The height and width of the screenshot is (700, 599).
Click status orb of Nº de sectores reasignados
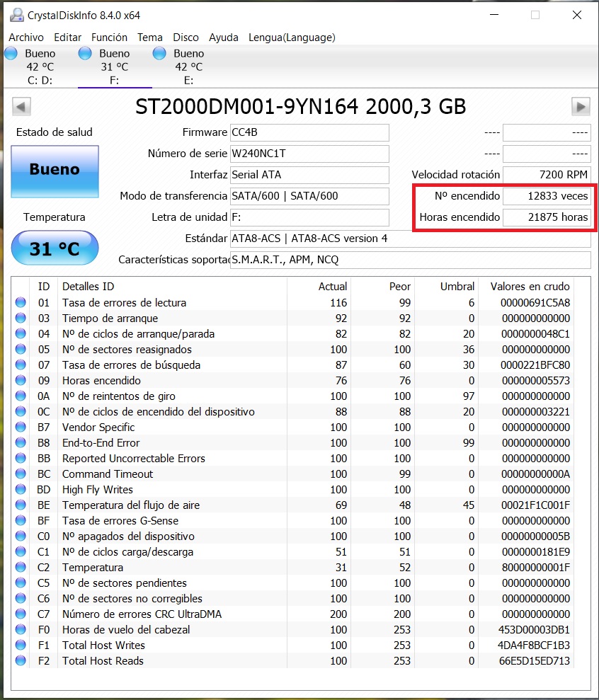click(21, 349)
